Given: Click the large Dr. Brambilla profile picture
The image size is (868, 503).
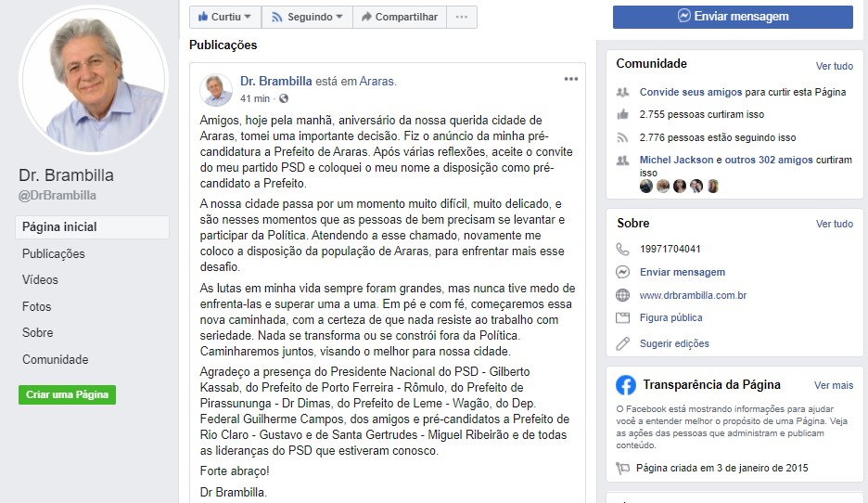Looking at the screenshot, I should 93,81.
